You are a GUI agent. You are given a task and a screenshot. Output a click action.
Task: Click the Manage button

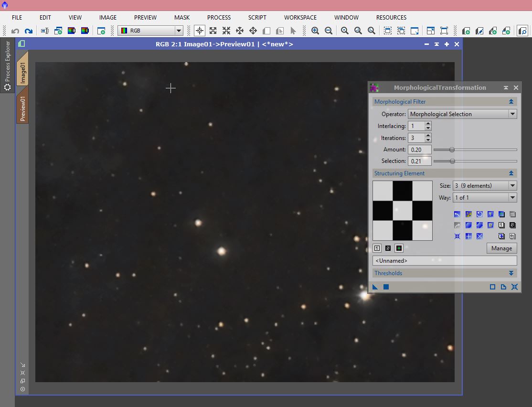(501, 248)
